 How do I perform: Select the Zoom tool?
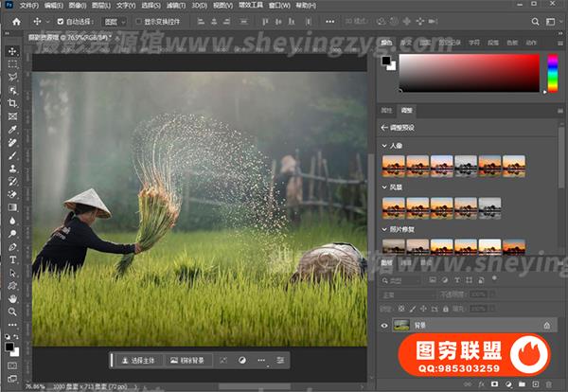click(x=12, y=311)
